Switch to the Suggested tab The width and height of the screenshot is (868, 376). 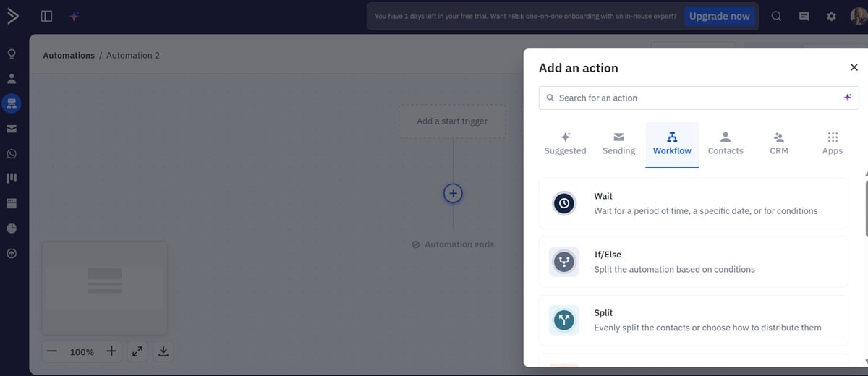[565, 144]
